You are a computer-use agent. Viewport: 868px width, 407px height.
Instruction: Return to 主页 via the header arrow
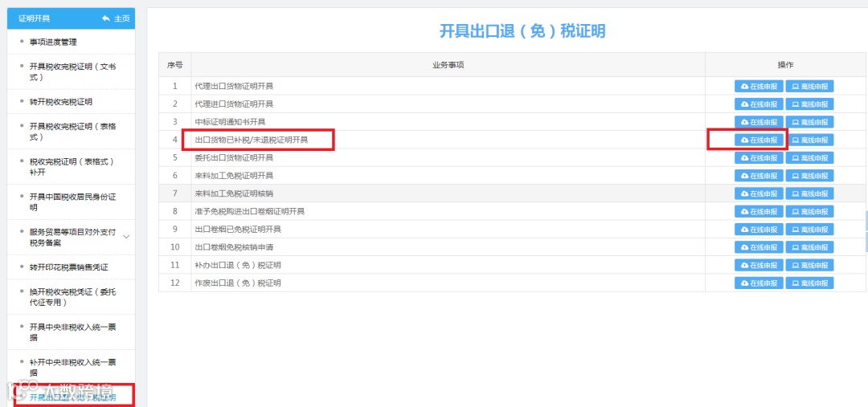coord(116,18)
